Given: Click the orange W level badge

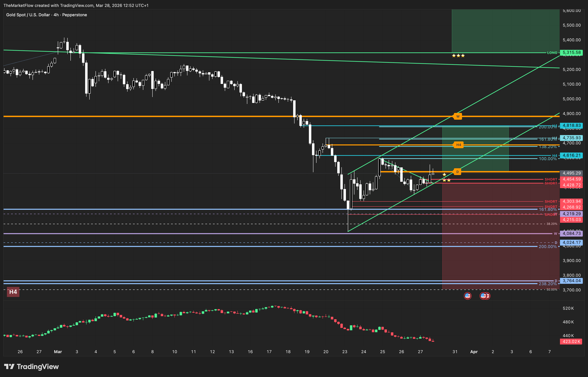Looking at the screenshot, I should click(x=458, y=116).
